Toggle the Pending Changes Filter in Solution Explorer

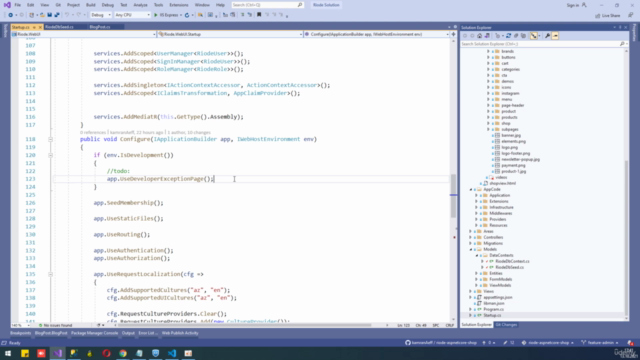[498, 36]
